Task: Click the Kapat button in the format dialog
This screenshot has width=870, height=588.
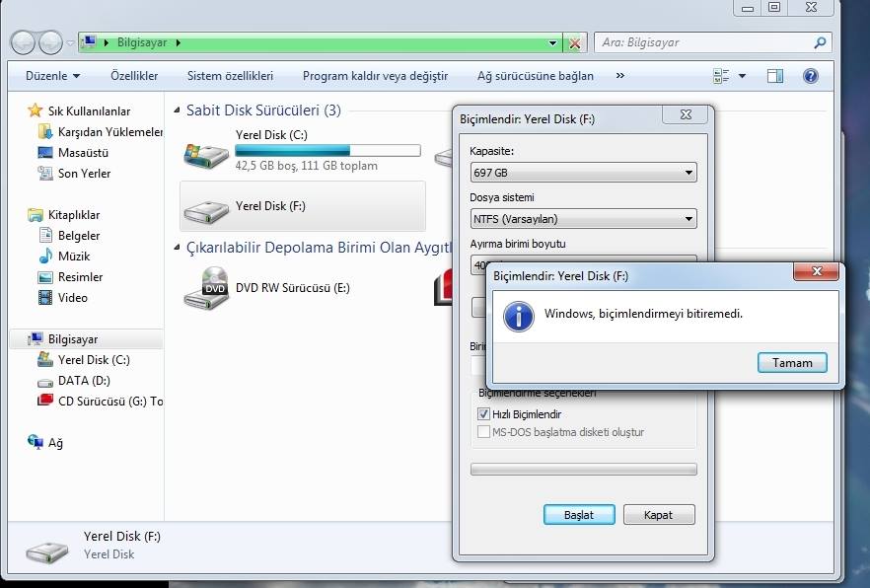Action: 659,514
